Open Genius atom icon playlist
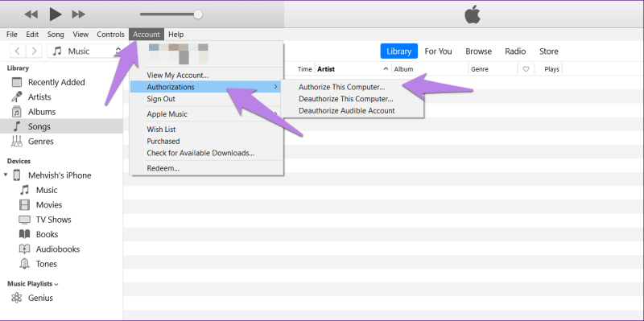This screenshot has width=644, height=321. (17, 298)
